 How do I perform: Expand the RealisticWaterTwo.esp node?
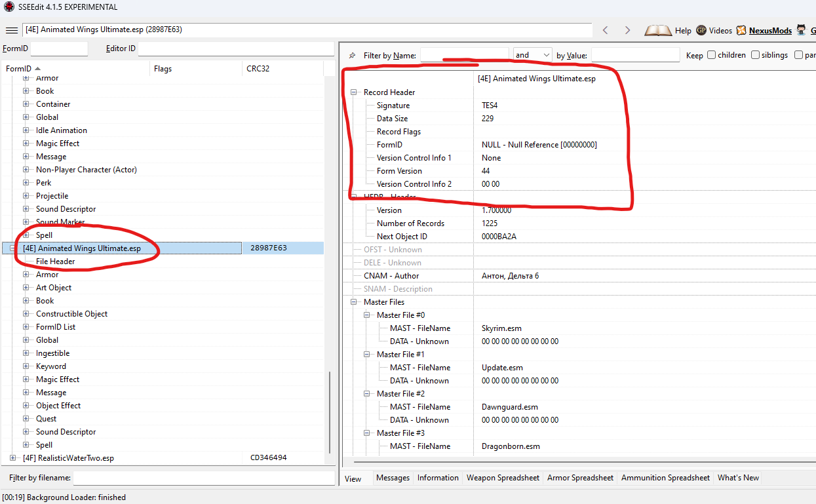point(14,458)
